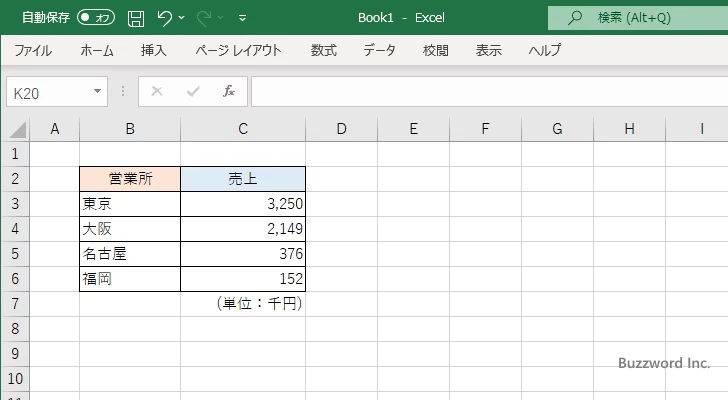Open the ファイル tab
The image size is (728, 400).
click(x=32, y=50)
